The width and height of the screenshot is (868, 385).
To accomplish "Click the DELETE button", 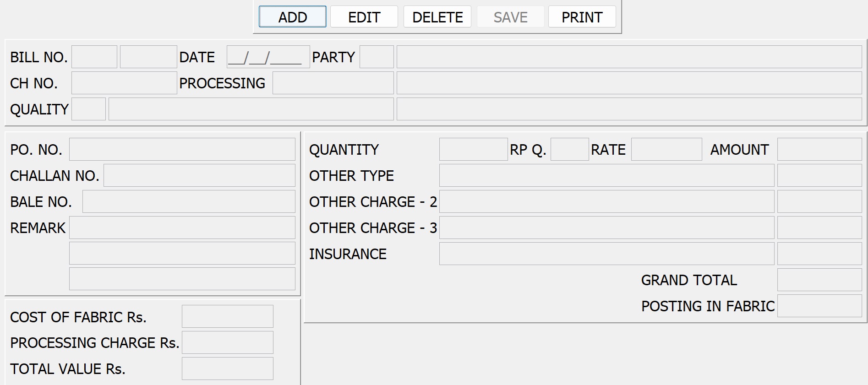I will pos(437,17).
